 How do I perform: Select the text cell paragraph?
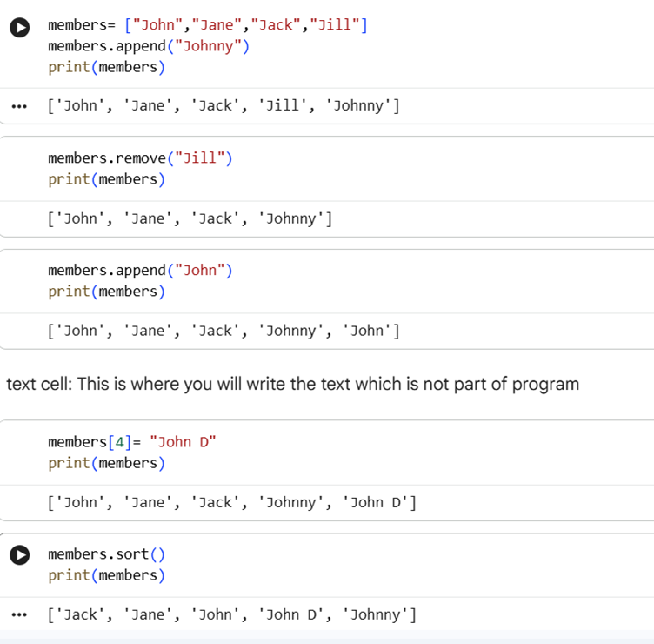coord(292,384)
